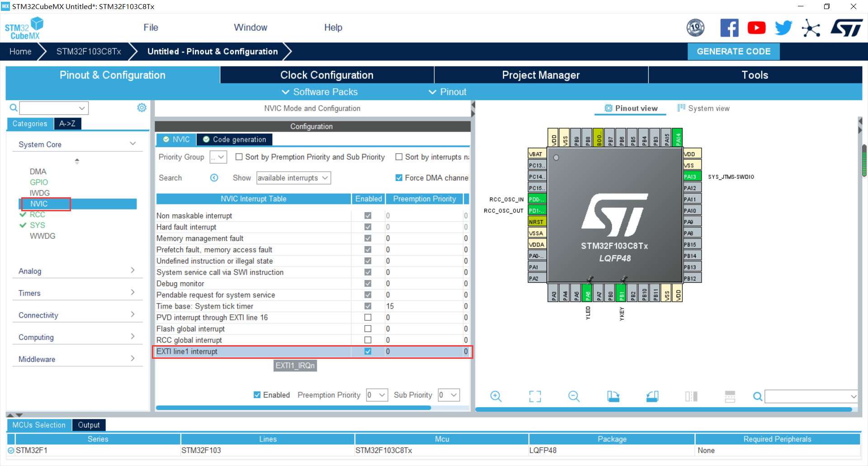Switch to the Tools tab
868x466 pixels.
(x=755, y=75)
